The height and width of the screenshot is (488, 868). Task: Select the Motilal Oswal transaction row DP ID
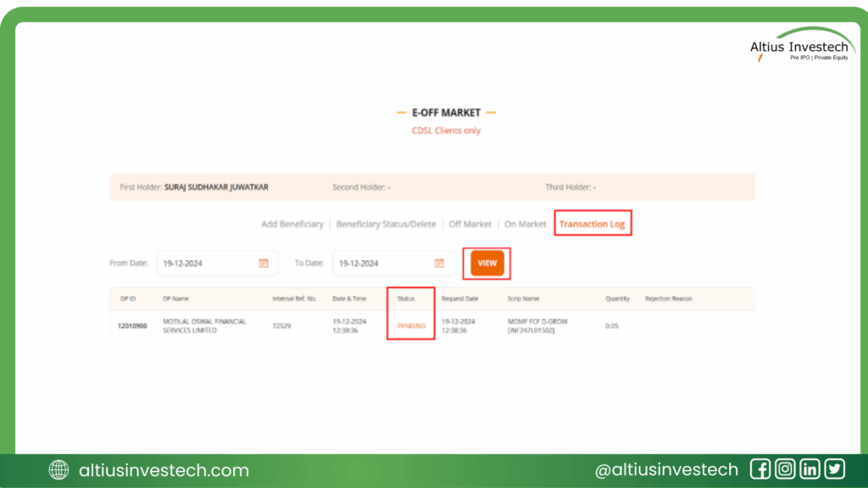coord(131,325)
